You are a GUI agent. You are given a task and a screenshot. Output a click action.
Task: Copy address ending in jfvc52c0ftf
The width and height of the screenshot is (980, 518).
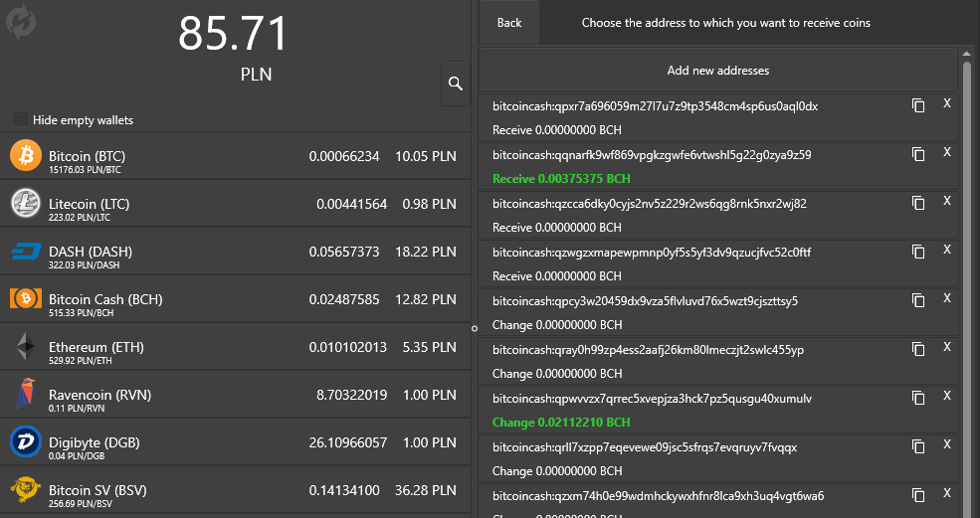[918, 252]
